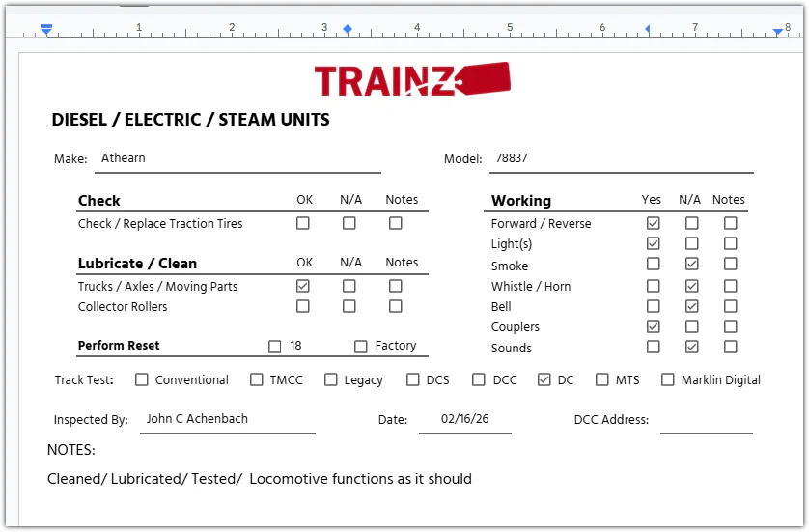Screen dimensions: 809x532
Task: Check Yes box for Sounds
Action: coord(654,347)
